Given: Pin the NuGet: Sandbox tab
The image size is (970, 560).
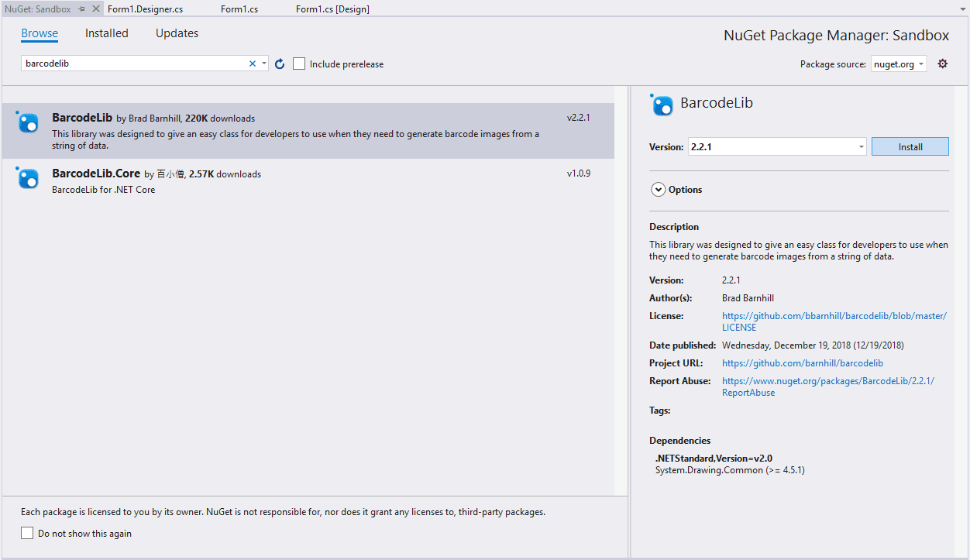Looking at the screenshot, I should (x=82, y=9).
